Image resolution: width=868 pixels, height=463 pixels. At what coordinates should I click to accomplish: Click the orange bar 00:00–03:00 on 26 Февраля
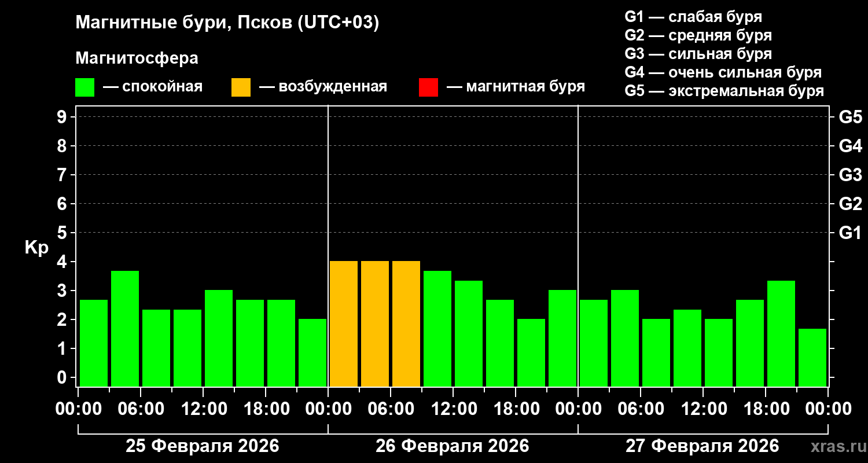pos(344,324)
